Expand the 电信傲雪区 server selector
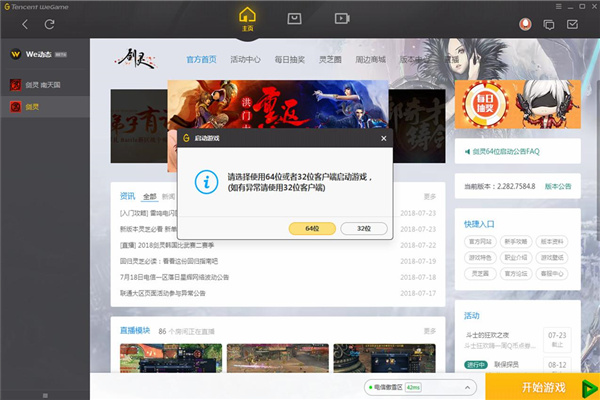This screenshot has height=400, width=600. [x=393, y=387]
